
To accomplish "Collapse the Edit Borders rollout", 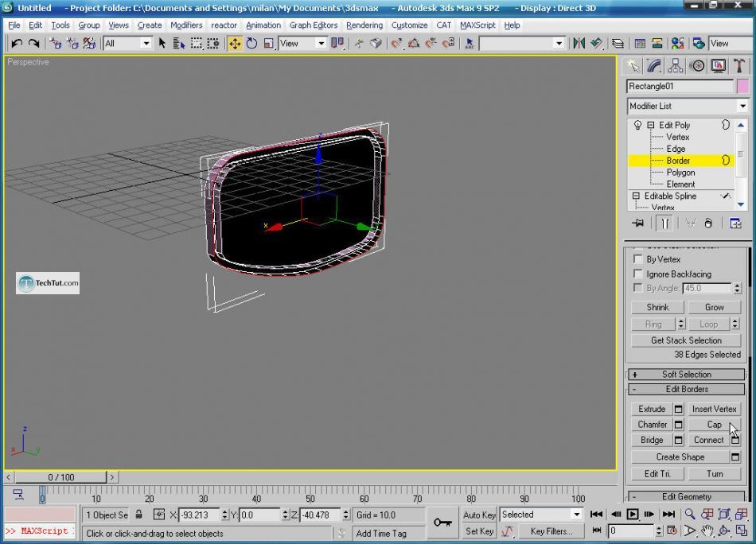I will (687, 389).
